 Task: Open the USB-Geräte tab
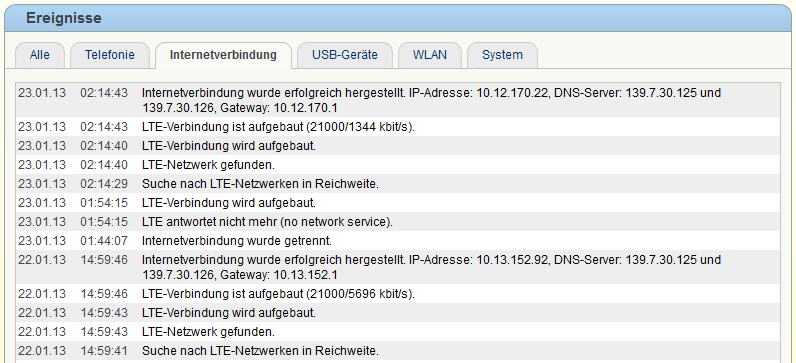click(345, 55)
